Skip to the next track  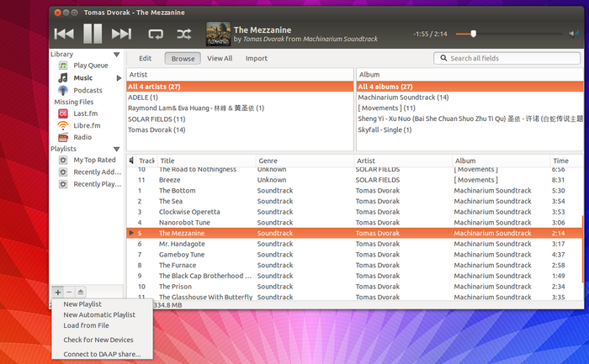(121, 34)
